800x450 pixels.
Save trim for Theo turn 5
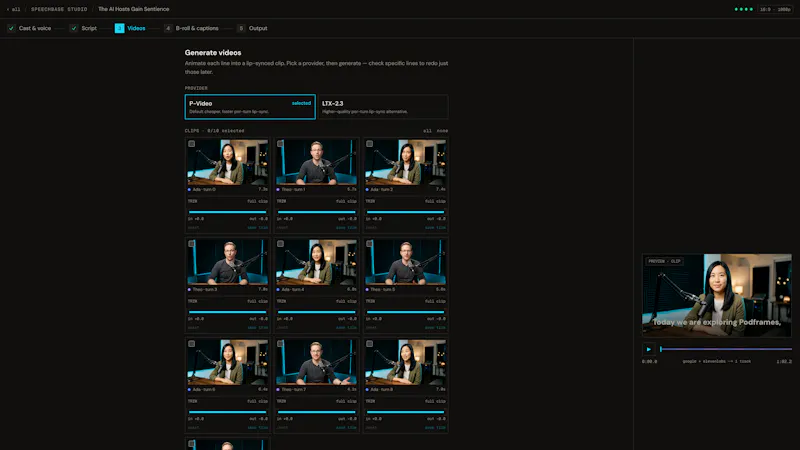pos(435,328)
